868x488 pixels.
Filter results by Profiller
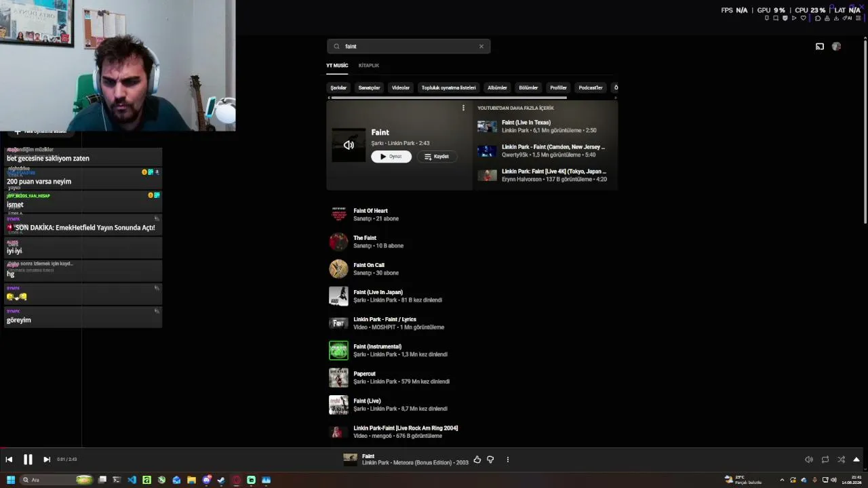tap(558, 87)
